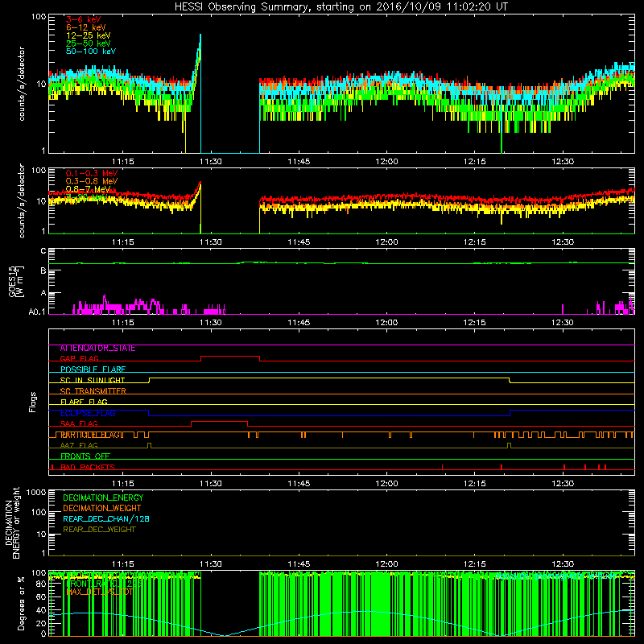Click the B class tick label on GOES axis
This screenshot has height=644, width=644.
pyautogui.click(x=43, y=270)
